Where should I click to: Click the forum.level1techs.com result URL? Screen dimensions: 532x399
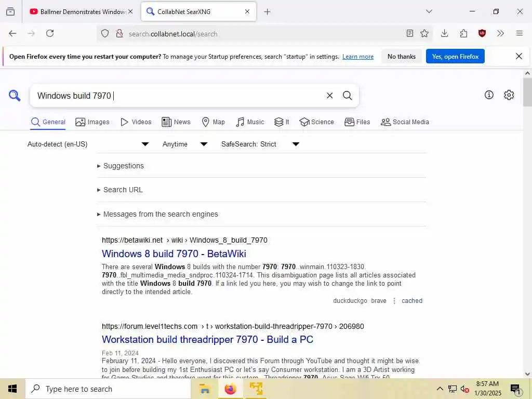[x=233, y=326]
